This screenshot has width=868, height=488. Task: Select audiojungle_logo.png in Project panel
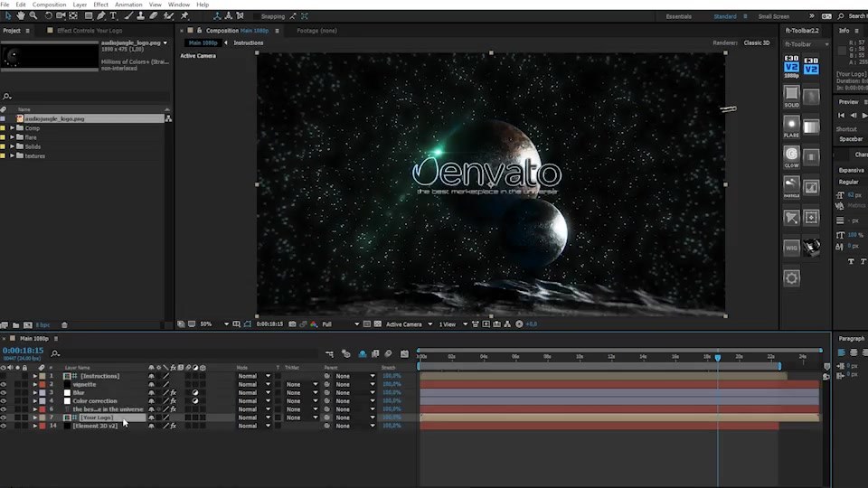coord(54,118)
